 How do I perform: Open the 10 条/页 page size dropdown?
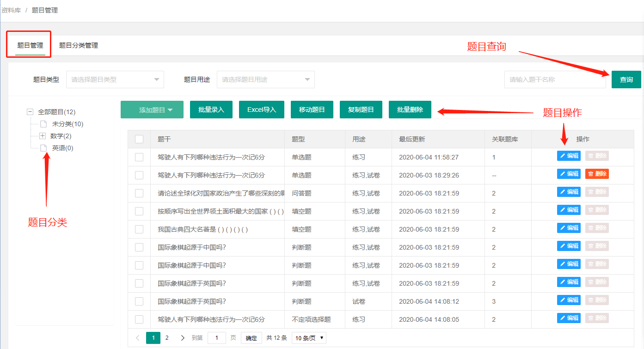click(309, 338)
